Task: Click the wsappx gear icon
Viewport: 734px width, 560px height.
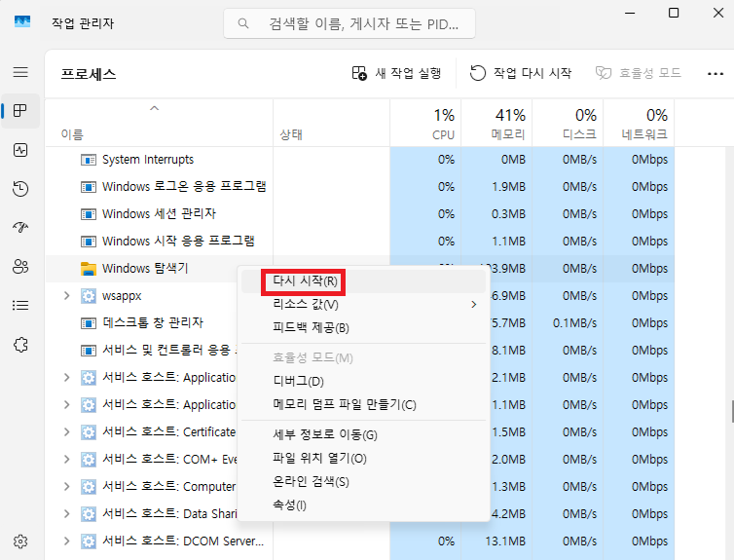Action: [x=89, y=296]
